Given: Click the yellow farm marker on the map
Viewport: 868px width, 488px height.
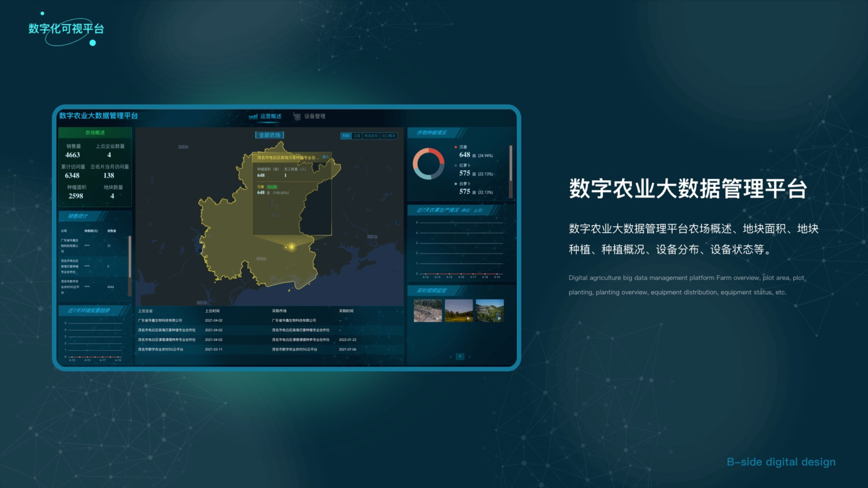Looking at the screenshot, I should click(x=292, y=247).
